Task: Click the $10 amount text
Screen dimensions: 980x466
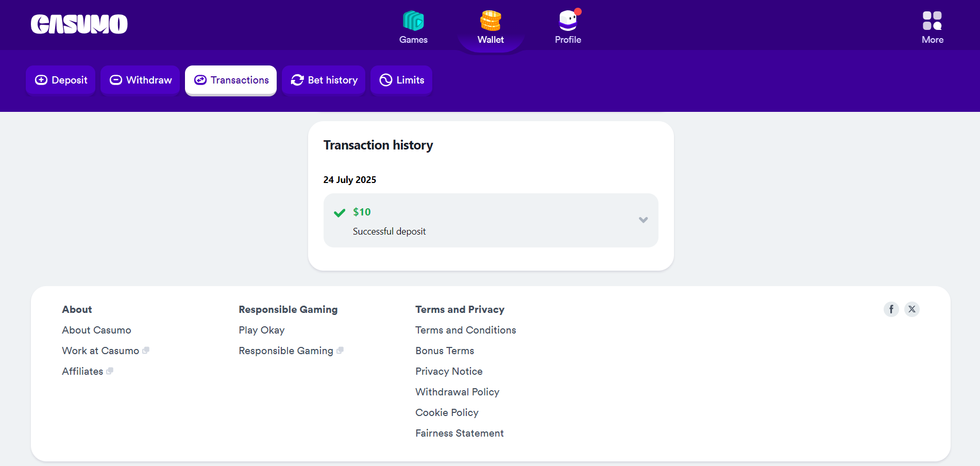Action: pos(362,212)
